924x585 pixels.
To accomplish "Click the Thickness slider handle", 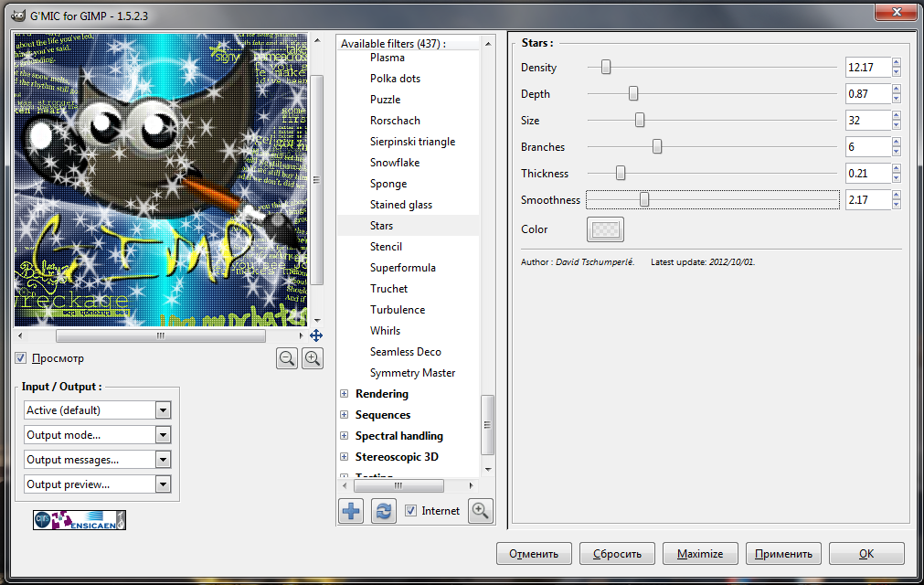I will [x=621, y=173].
